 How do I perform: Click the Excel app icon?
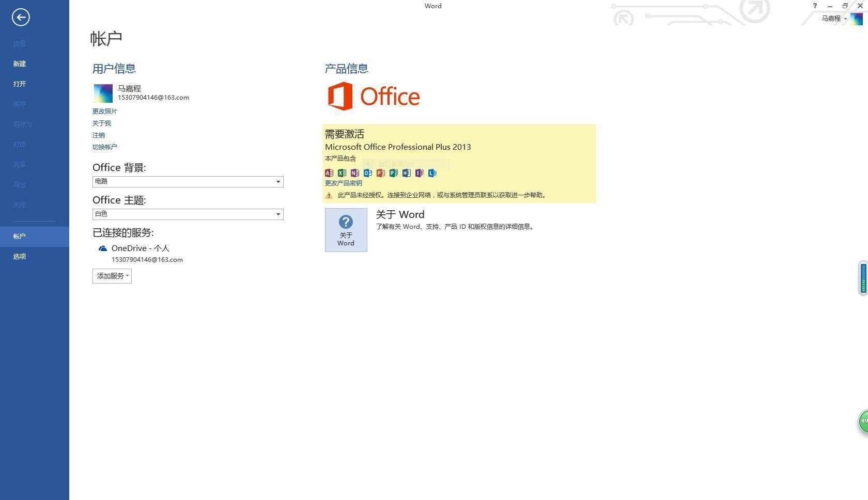pos(342,173)
